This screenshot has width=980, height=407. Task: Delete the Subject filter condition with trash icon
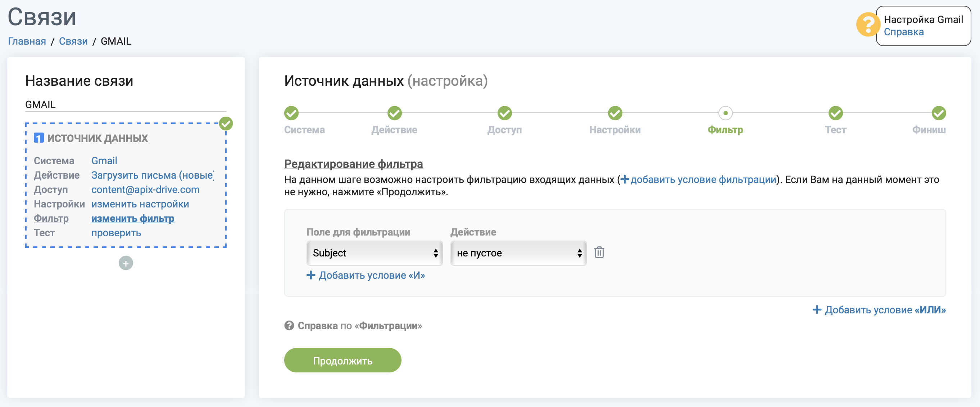click(599, 252)
